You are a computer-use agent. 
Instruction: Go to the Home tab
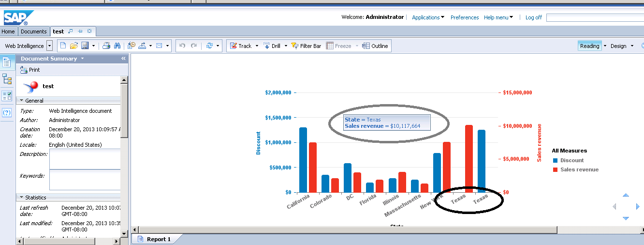pos(8,31)
